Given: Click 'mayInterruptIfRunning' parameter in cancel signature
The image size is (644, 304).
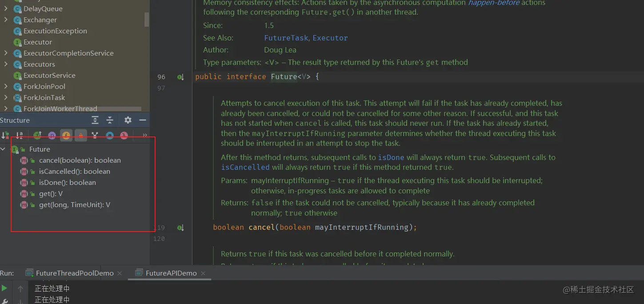Looking at the screenshot, I should [x=362, y=228].
